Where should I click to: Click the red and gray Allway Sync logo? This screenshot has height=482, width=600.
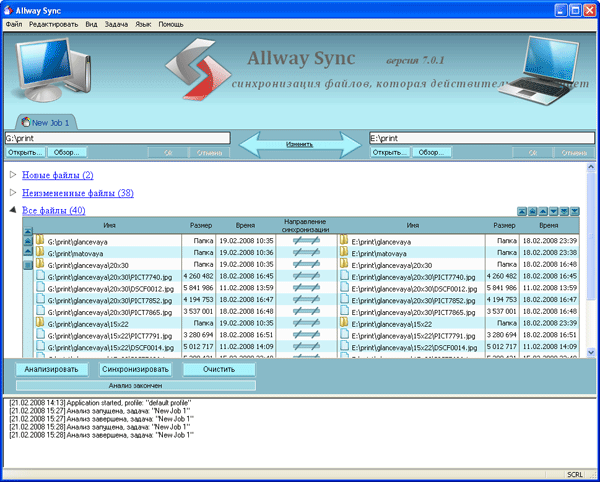point(198,69)
